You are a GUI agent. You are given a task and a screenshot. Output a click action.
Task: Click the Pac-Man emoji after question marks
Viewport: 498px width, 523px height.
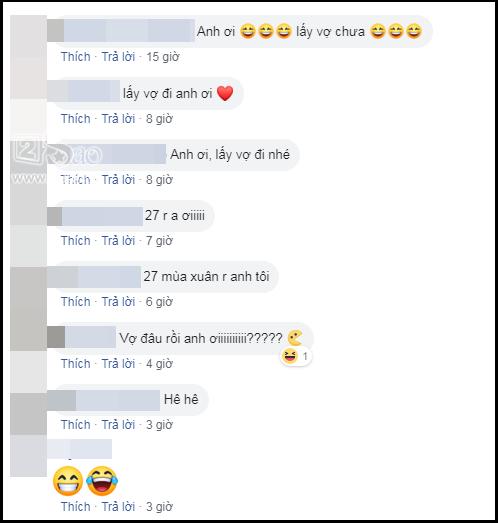coord(295,338)
